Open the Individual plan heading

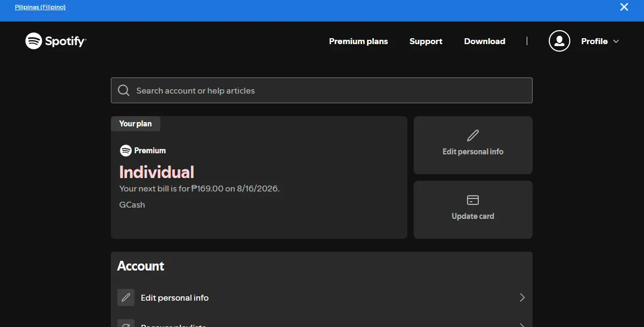pos(157,172)
